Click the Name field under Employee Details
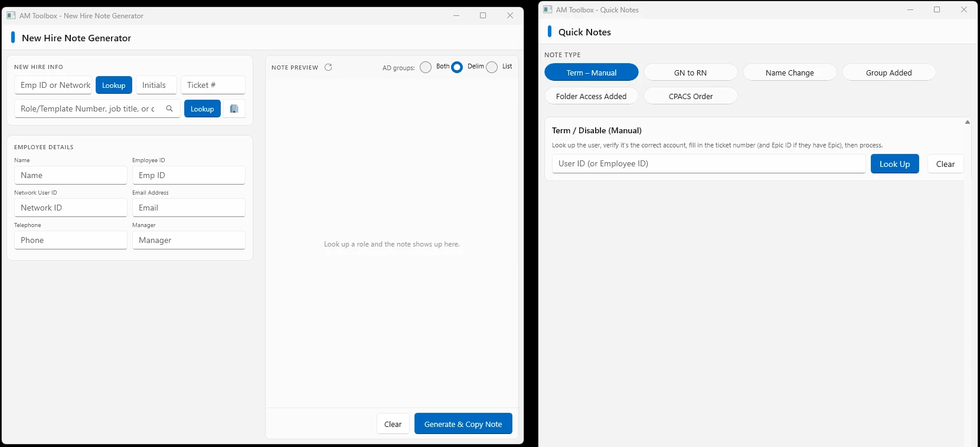Screen dimensions: 980x447 [x=71, y=175]
